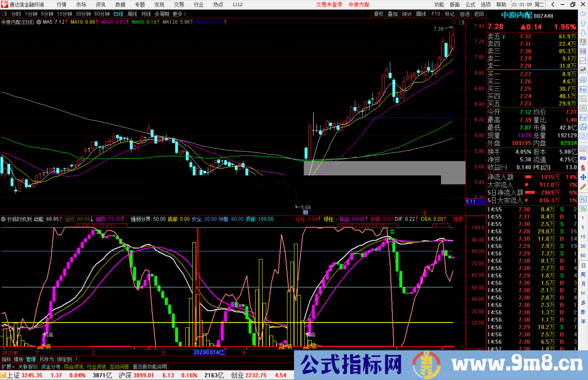Click the f(x) formula icon
Image resolution: width=588 pixels, height=380 pixels.
point(583,127)
